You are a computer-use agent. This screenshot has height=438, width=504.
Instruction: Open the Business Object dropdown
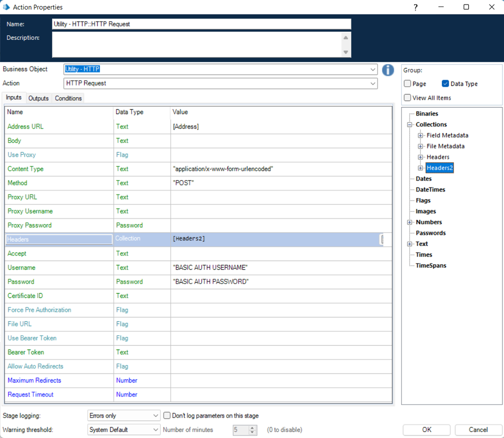pos(373,70)
